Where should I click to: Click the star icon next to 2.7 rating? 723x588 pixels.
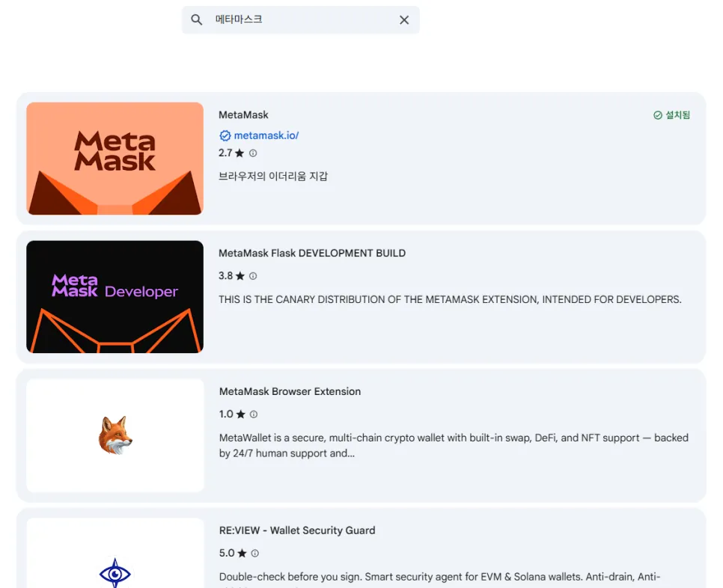click(x=240, y=153)
